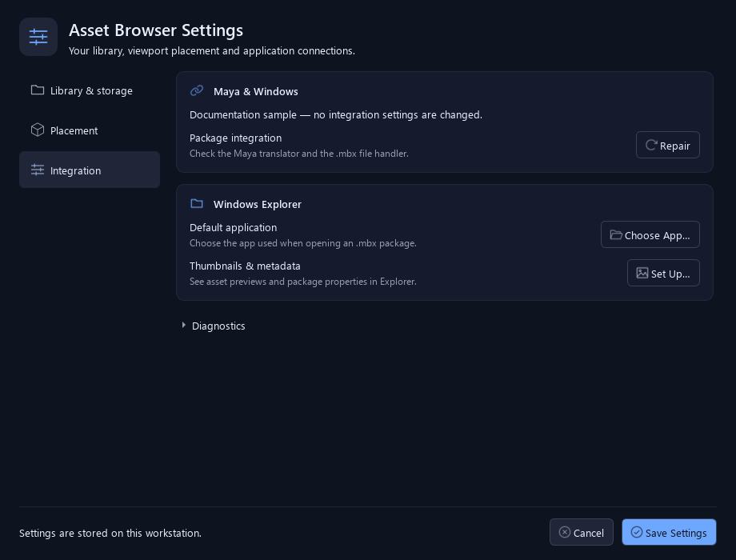Select the Integration tab

pos(90,170)
